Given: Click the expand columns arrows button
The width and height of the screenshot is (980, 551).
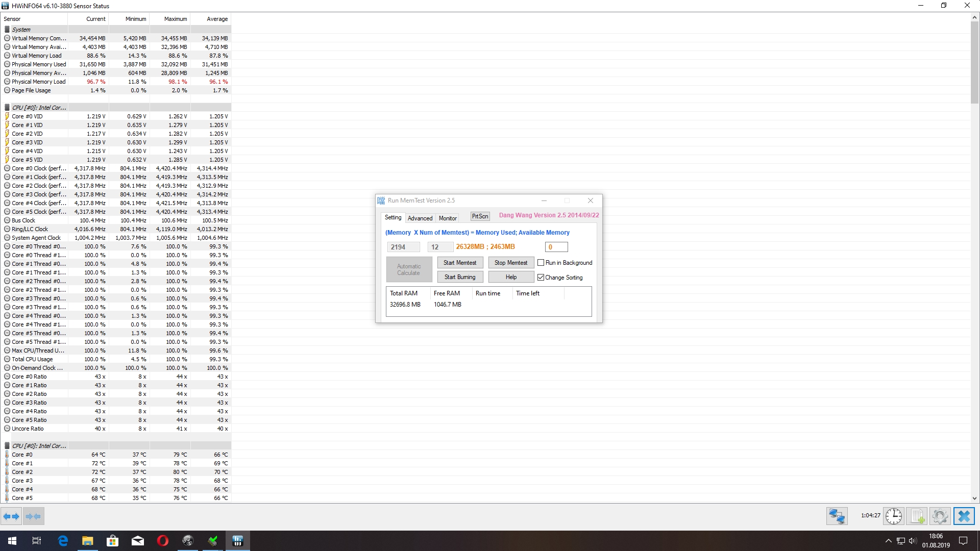Looking at the screenshot, I should [11, 516].
